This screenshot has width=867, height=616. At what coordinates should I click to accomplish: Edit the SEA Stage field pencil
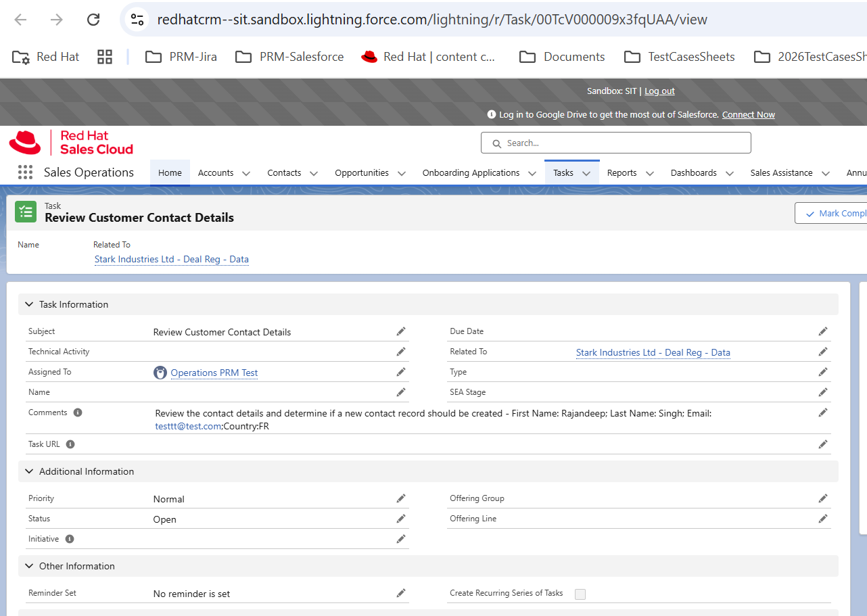(x=823, y=392)
